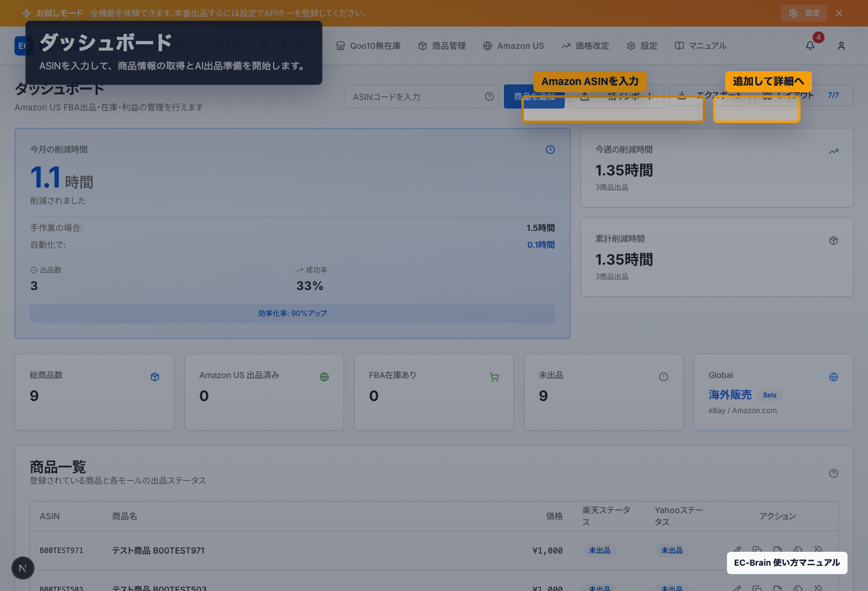
Task: Click the 総商品数 card
Action: (95, 392)
